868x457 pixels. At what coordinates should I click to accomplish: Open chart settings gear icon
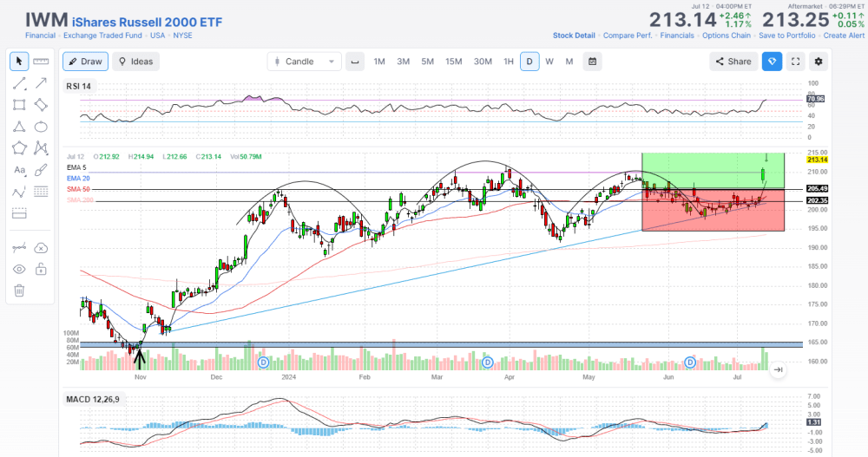tap(819, 62)
